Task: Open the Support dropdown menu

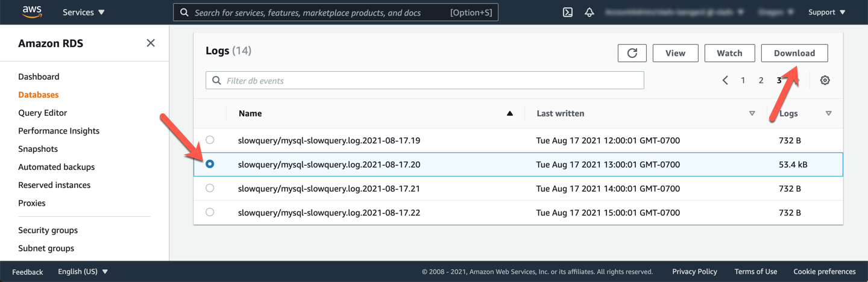Action: click(x=826, y=12)
